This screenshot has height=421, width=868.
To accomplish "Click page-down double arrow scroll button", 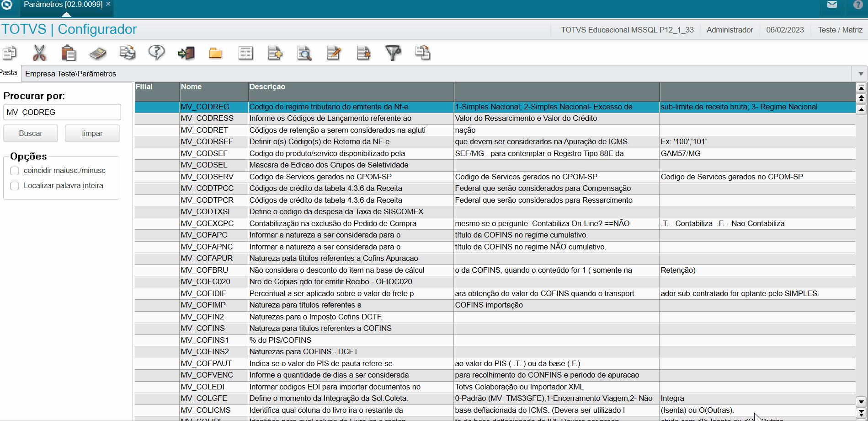I will tap(861, 413).
